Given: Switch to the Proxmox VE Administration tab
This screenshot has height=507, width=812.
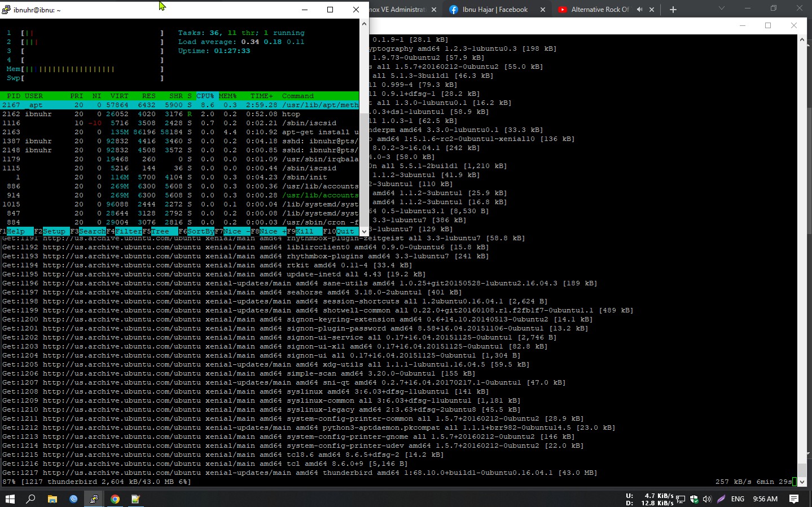Looking at the screenshot, I should (x=395, y=9).
